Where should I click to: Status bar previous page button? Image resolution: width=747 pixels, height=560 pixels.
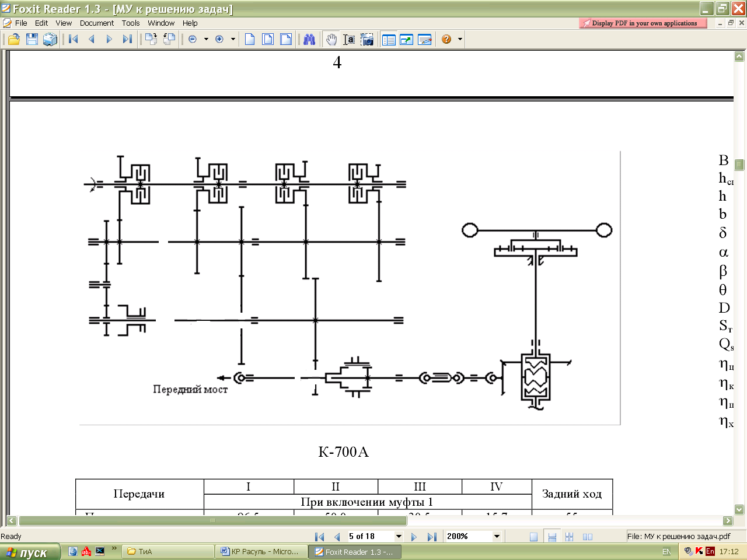point(337,537)
